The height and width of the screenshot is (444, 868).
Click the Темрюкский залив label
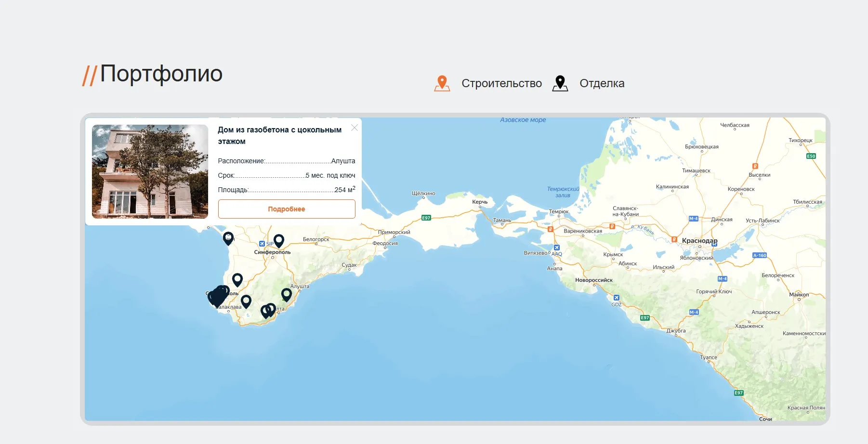pyautogui.click(x=563, y=192)
